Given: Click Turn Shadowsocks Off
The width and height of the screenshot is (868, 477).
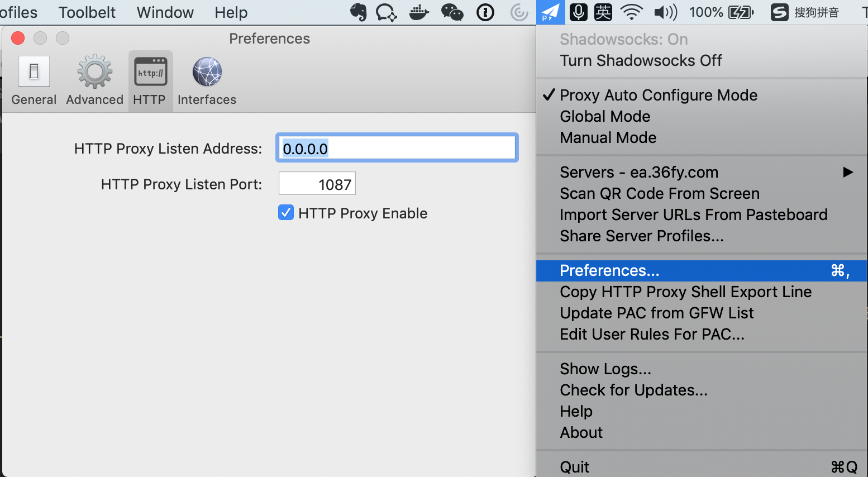Looking at the screenshot, I should click(641, 60).
